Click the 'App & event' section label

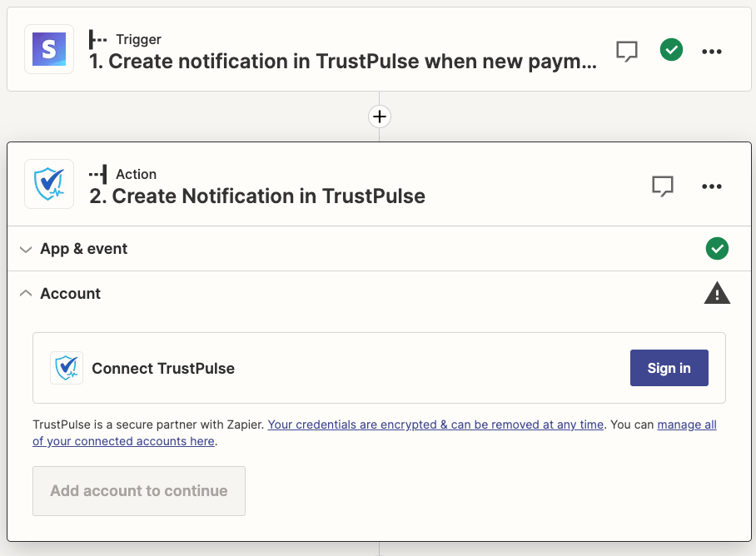(x=84, y=249)
